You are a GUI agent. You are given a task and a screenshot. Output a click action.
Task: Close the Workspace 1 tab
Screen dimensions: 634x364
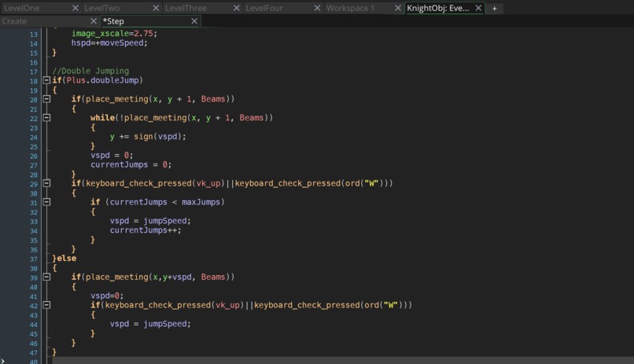398,8
